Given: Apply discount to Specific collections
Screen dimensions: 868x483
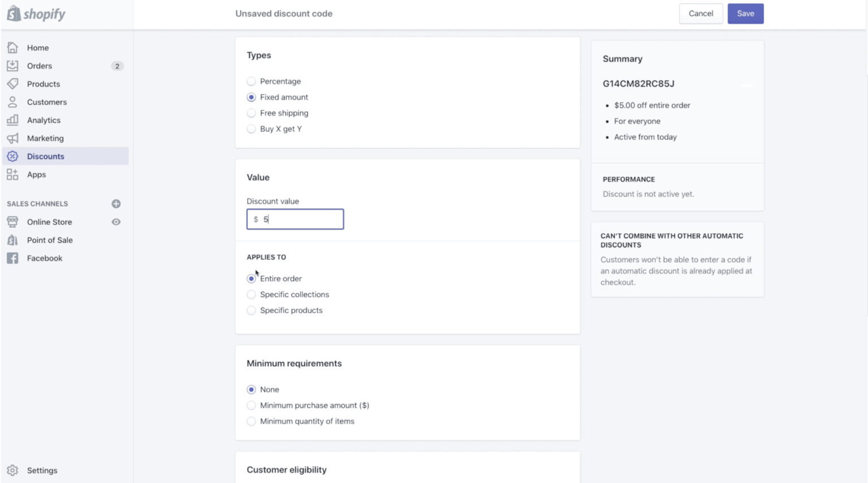Looking at the screenshot, I should (x=251, y=294).
